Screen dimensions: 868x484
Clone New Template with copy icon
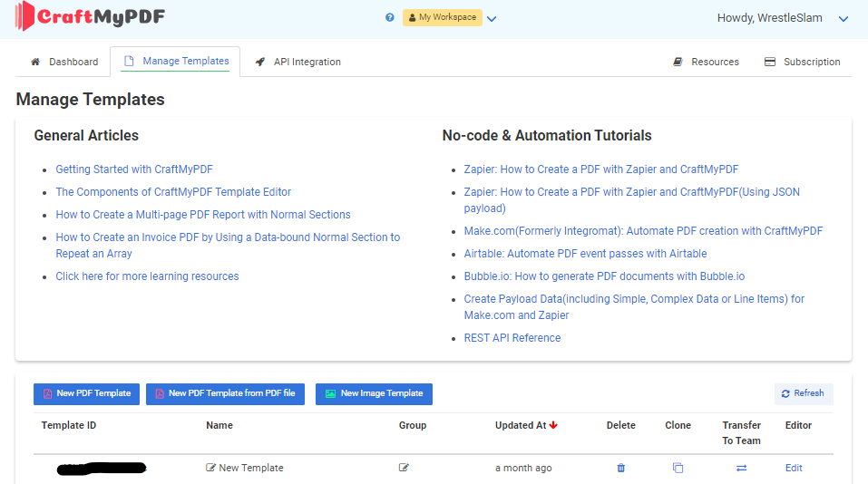click(678, 468)
